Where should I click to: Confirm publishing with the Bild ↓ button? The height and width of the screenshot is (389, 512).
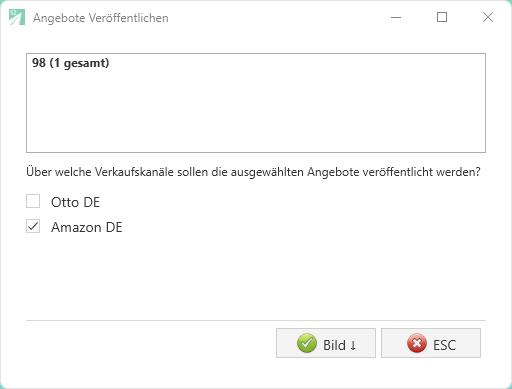[326, 343]
